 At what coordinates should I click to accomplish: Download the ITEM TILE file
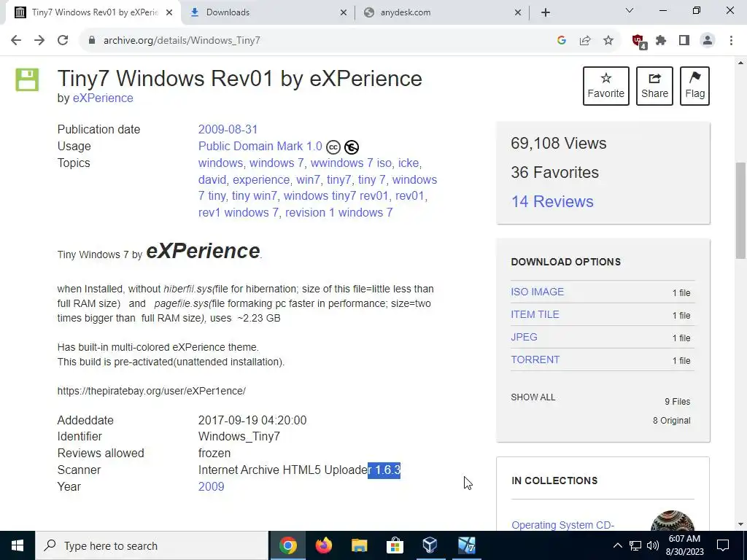(535, 314)
